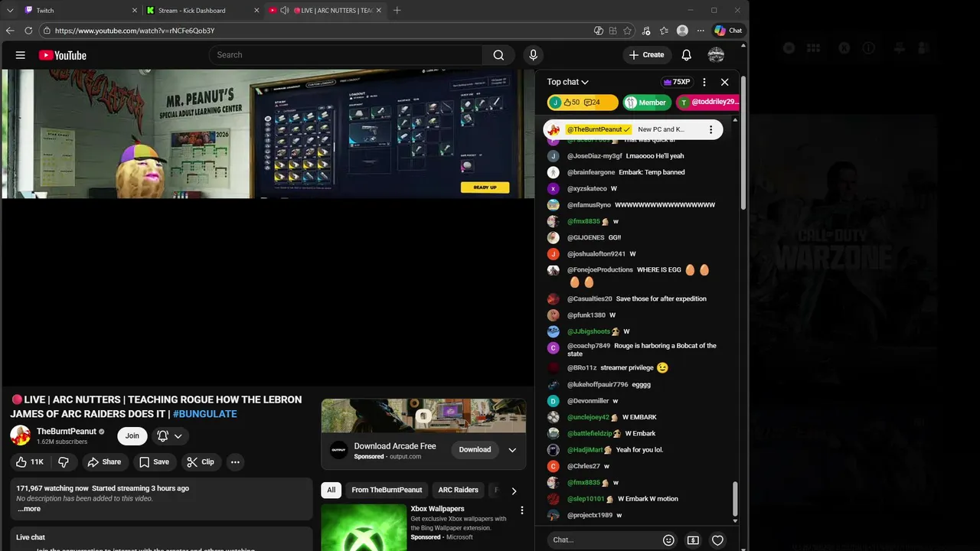Open browser media control music icon
980x551 pixels.
click(646, 31)
